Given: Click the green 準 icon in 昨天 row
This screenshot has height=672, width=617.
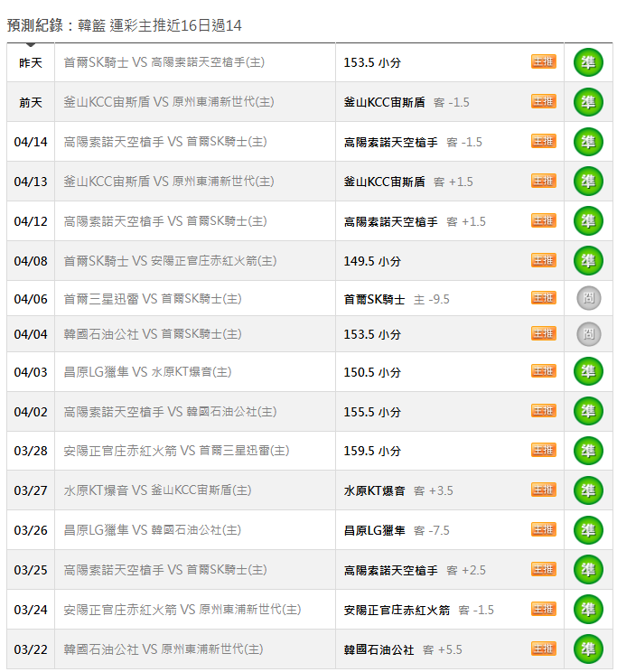Looking at the screenshot, I should pyautogui.click(x=588, y=62).
